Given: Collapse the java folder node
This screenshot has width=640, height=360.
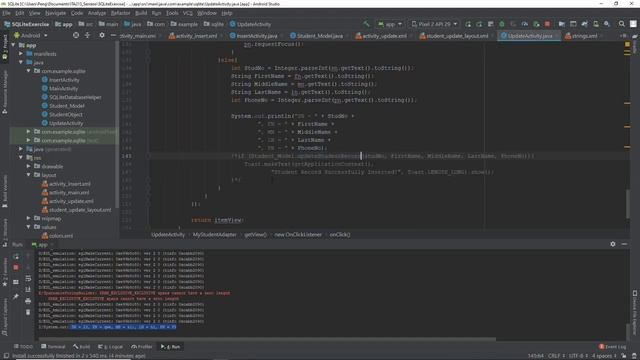Looking at the screenshot, I should pos(21,62).
